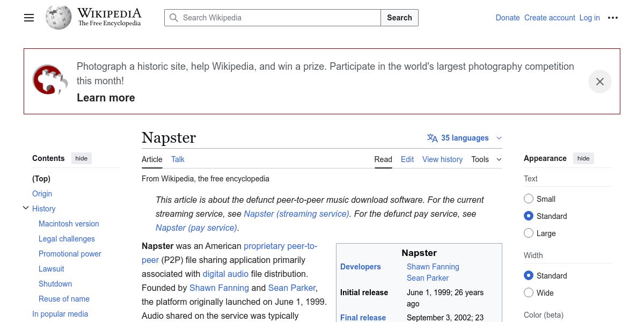Click the Wikipedia wordmark text
Image resolution: width=644 pixels, height=322 pixels.
[x=109, y=13]
